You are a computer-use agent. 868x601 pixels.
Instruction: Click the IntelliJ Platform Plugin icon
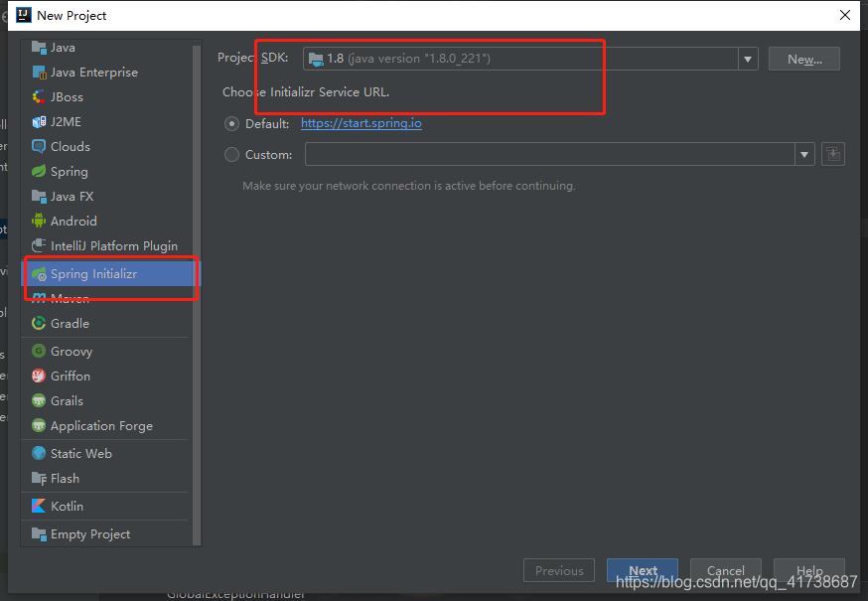39,245
